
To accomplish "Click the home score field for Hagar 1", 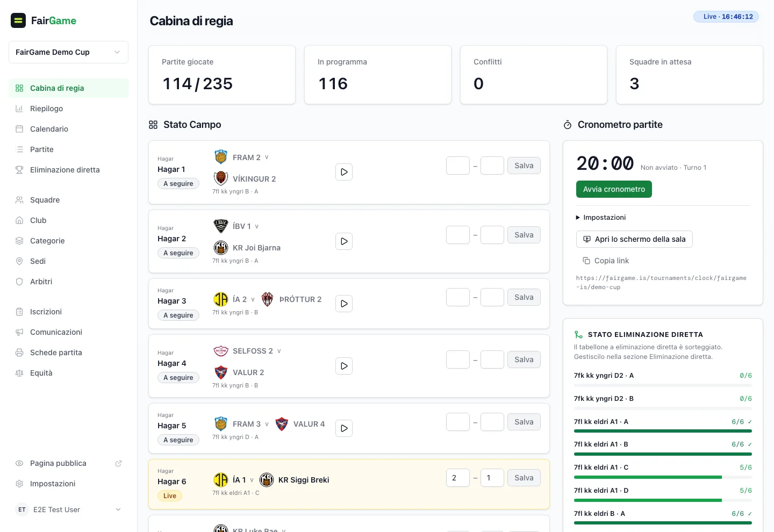I will (x=458, y=166).
